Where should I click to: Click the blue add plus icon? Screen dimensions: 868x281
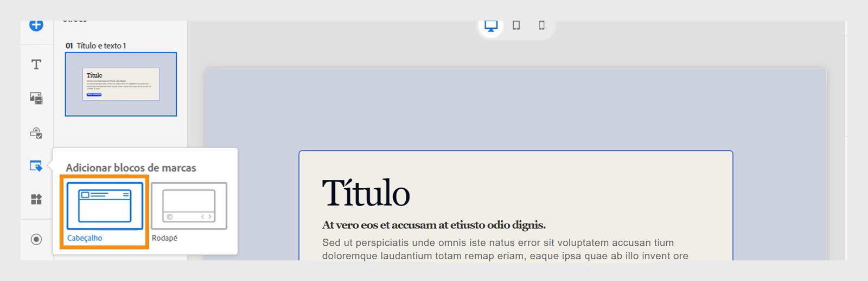pos(36,25)
